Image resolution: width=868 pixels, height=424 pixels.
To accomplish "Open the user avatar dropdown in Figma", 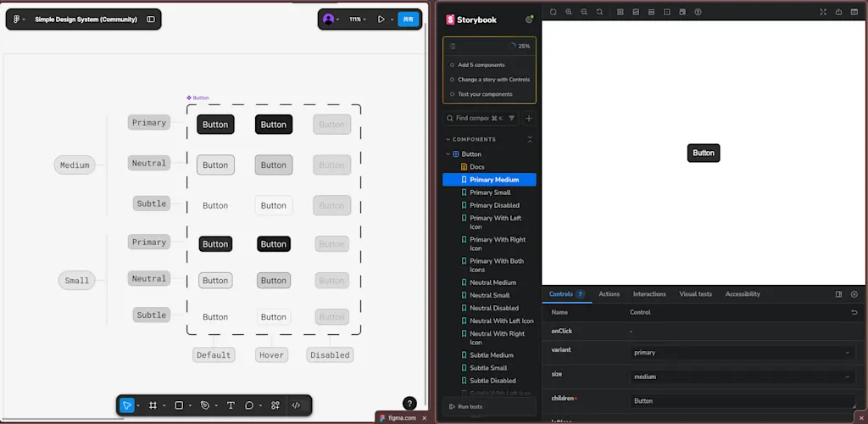I will (x=331, y=20).
